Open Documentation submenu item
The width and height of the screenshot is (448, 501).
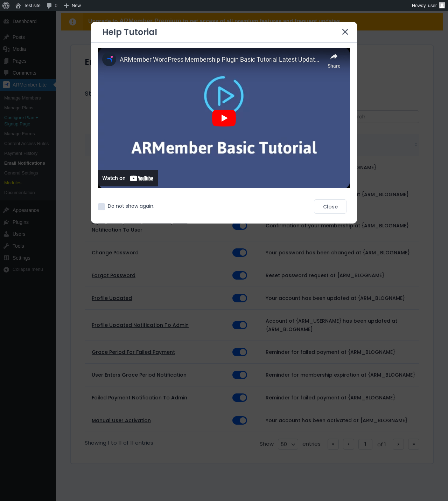19,193
